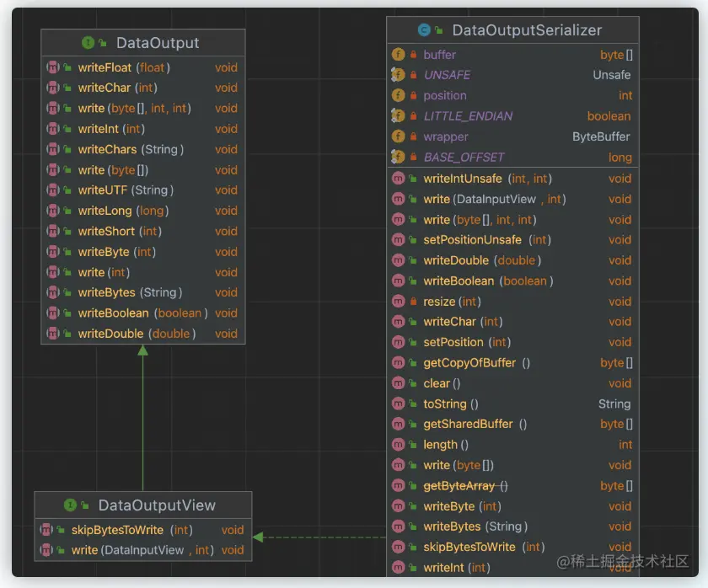Select writeDouble (double) in DataOutputSerializer
Viewport: 708px width, 588px height.
coord(512,260)
